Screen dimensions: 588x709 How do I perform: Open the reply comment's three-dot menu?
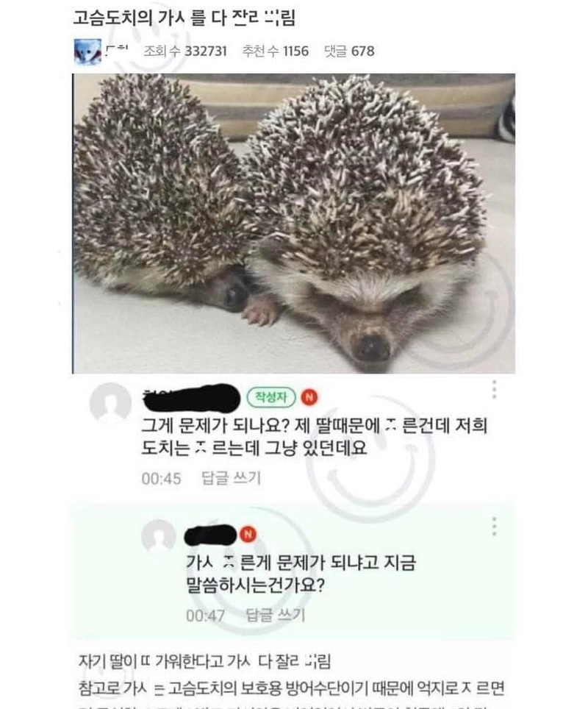click(494, 527)
